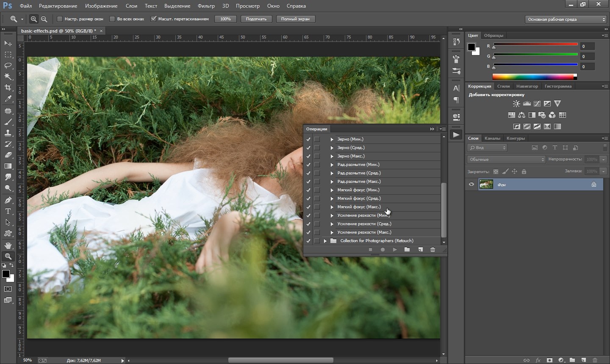
Task: Click the zoom-out mode icon in options bar
Action: (44, 19)
